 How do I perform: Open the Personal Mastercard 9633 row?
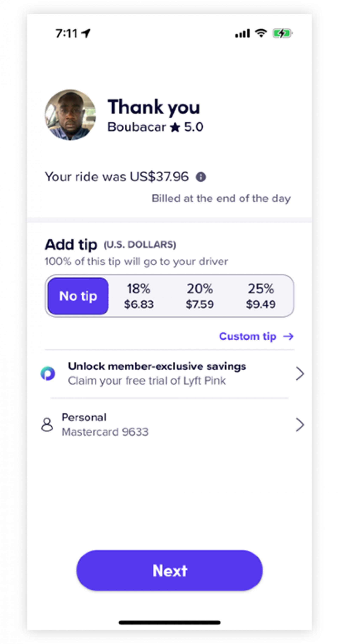[x=105, y=425]
